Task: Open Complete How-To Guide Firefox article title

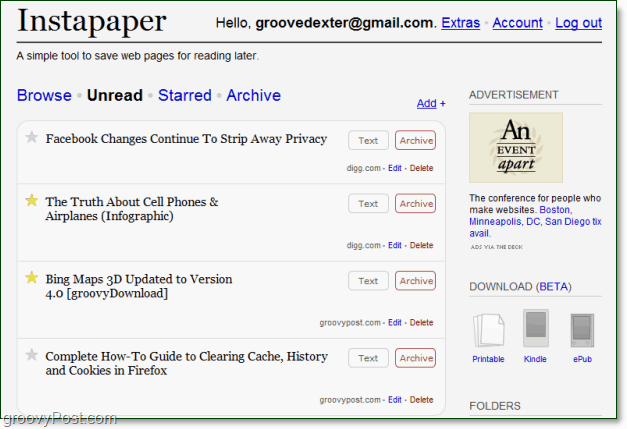Action: (187, 363)
